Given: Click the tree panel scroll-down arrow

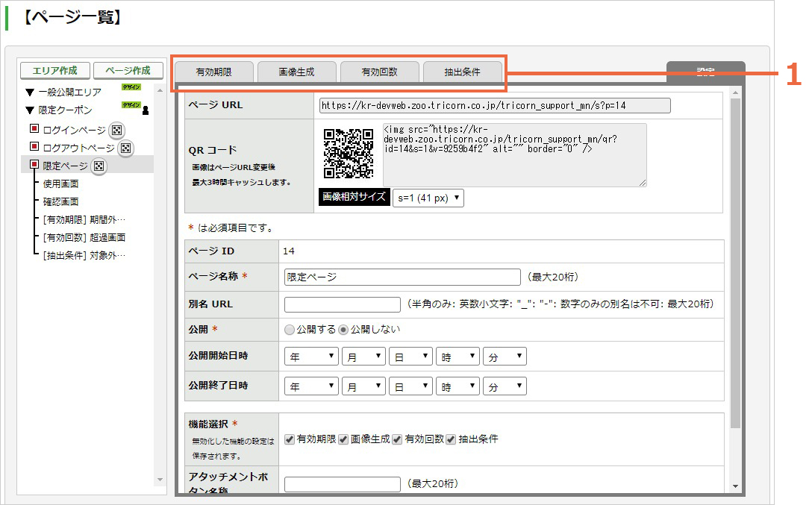Looking at the screenshot, I should pos(160,480).
